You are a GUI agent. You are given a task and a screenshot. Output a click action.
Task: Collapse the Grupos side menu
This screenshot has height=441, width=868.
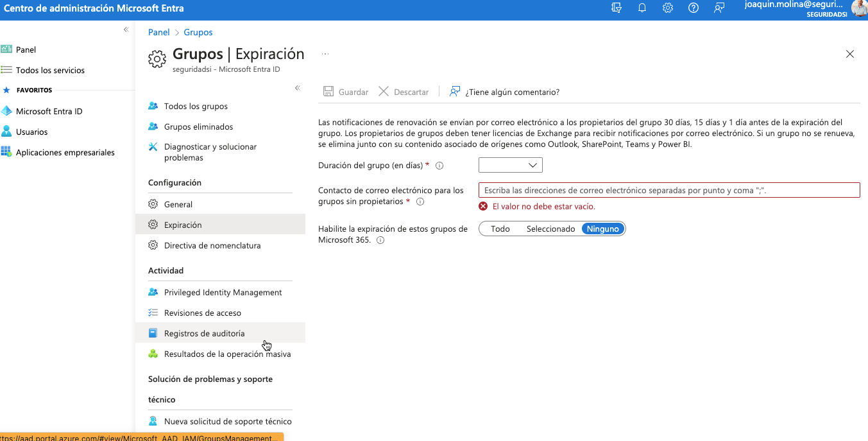[x=297, y=88]
